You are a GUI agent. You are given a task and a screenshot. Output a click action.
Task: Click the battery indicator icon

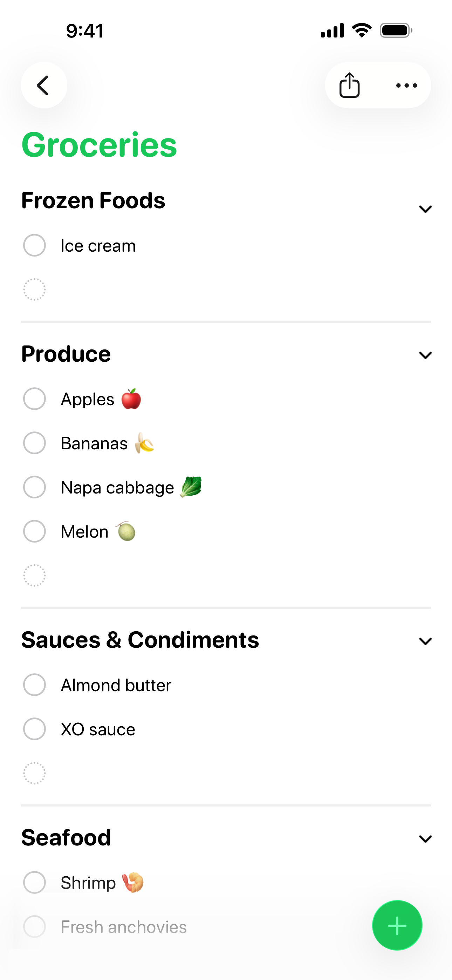pyautogui.click(x=396, y=30)
